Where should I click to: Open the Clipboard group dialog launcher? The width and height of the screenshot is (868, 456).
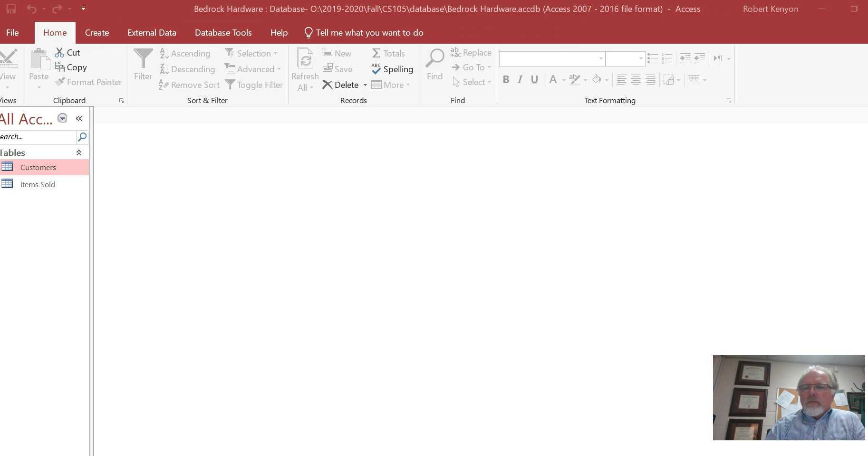(x=121, y=101)
